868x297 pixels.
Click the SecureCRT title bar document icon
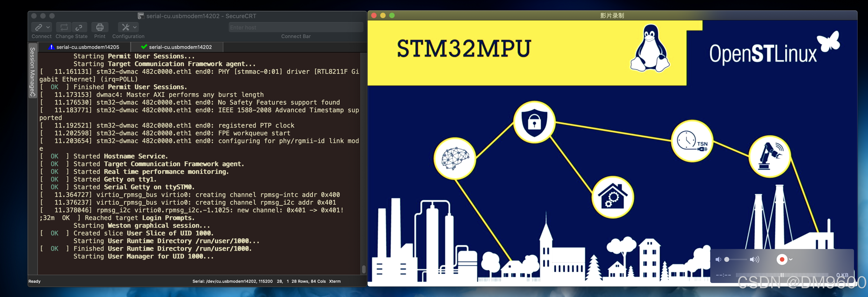coord(141,16)
